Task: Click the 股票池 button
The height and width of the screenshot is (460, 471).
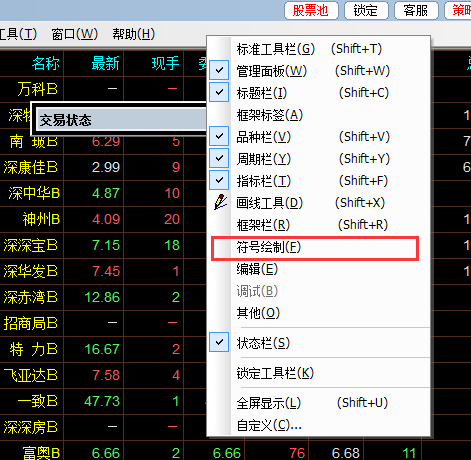Action: click(311, 11)
